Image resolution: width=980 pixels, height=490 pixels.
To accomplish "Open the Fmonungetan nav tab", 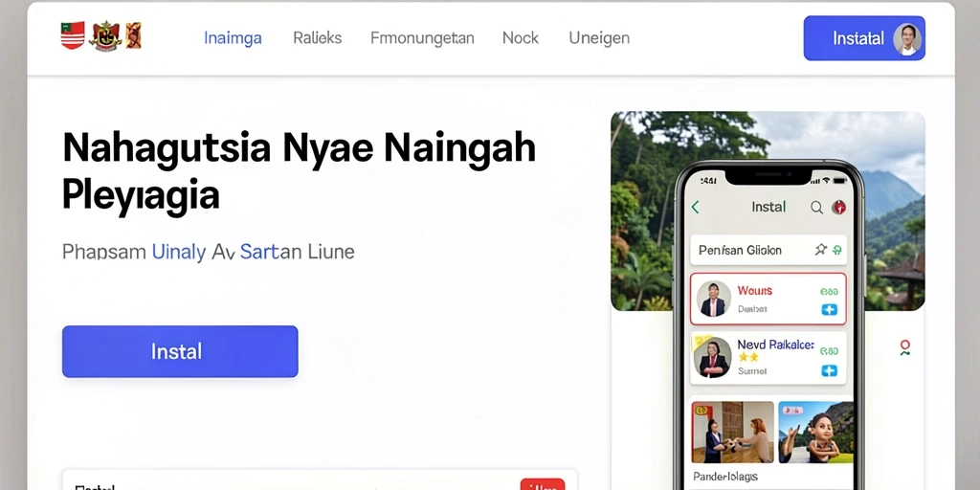I will pos(422,38).
